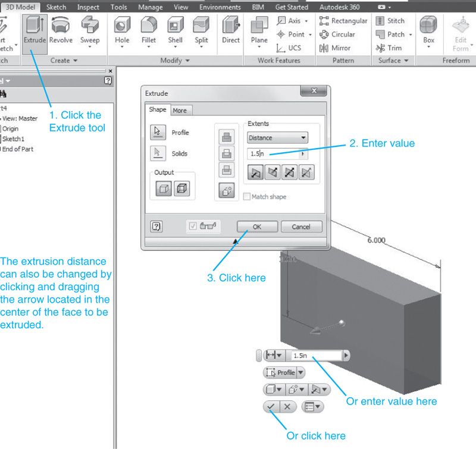Image resolution: width=476 pixels, height=449 pixels.
Task: Choose the Revolve tool
Action: (x=61, y=31)
